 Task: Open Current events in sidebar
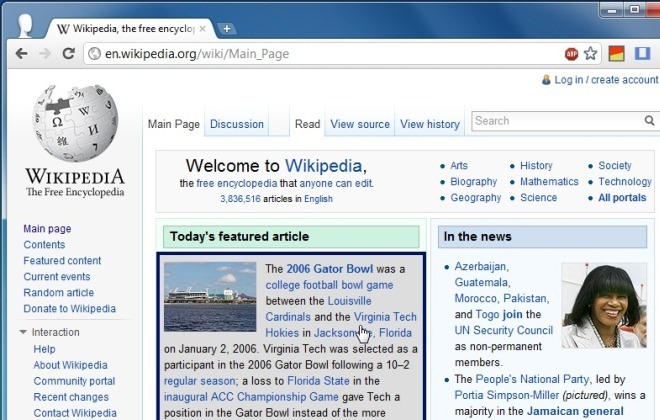point(57,276)
